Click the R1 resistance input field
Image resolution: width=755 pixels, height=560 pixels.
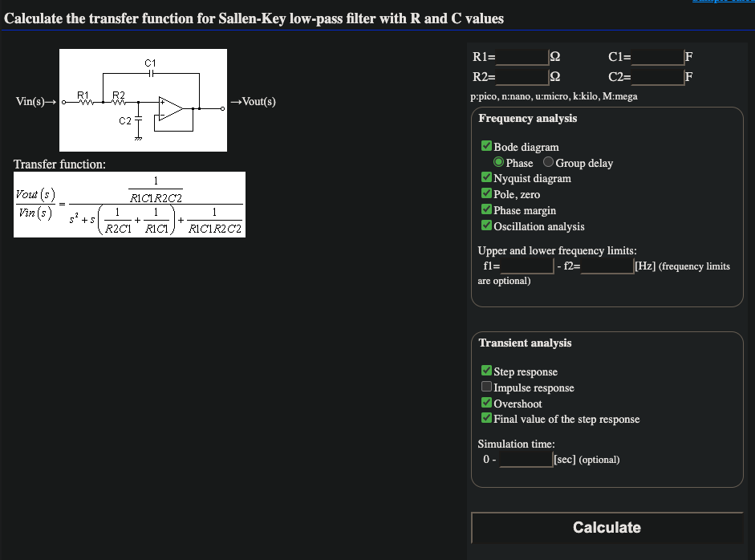click(522, 57)
